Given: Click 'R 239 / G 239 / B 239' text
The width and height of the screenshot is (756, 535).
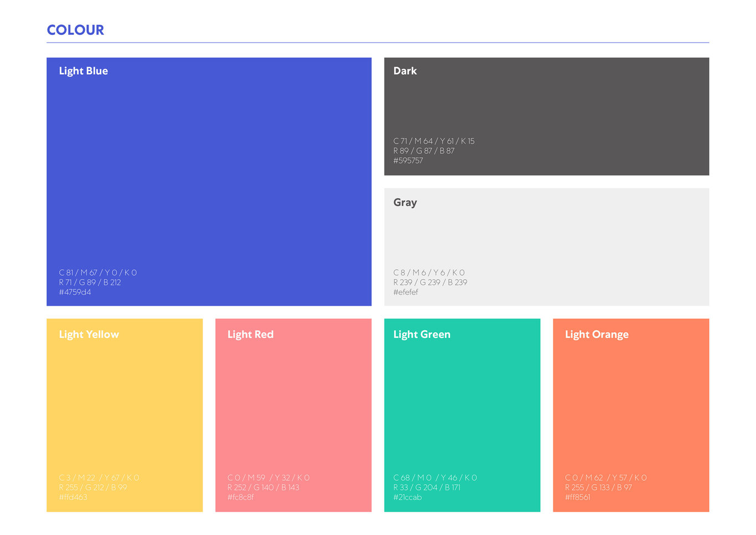Looking at the screenshot, I should tap(430, 282).
